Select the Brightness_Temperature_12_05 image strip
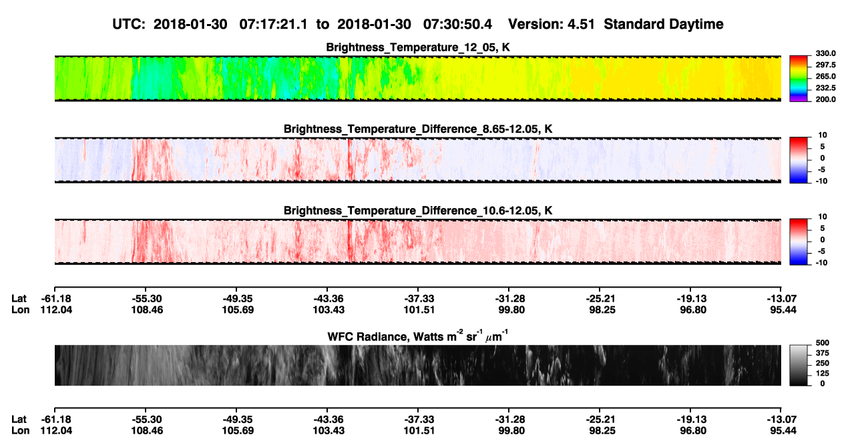 (x=418, y=79)
